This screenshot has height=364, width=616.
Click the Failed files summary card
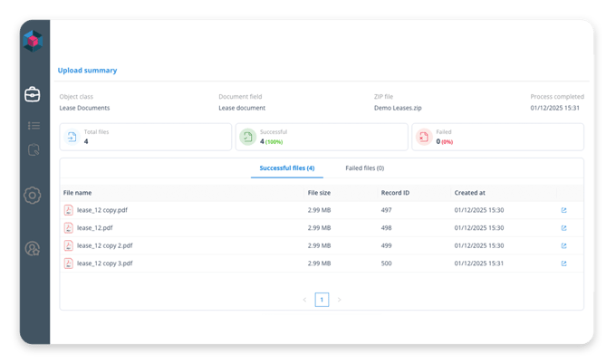[x=496, y=137]
